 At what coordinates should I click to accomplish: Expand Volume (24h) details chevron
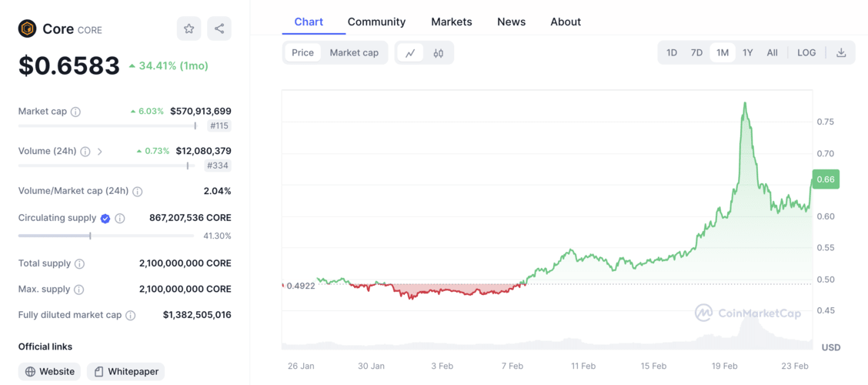coord(100,152)
